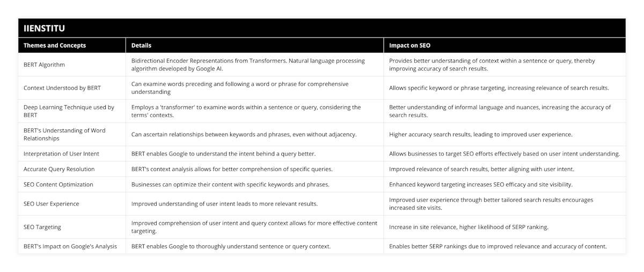Click the Increase in site relevance cell
The height and width of the screenshot is (272, 644).
click(469, 227)
